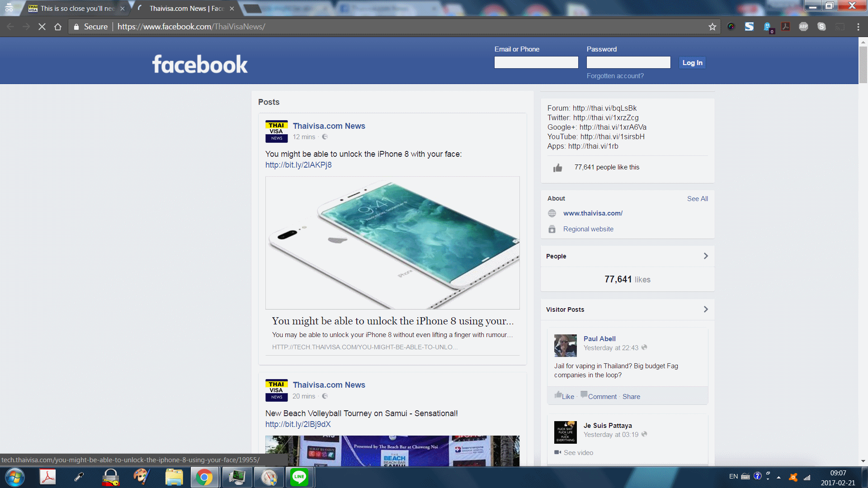Open the Thai Visa News avatar on the 12 mins post

point(277,131)
